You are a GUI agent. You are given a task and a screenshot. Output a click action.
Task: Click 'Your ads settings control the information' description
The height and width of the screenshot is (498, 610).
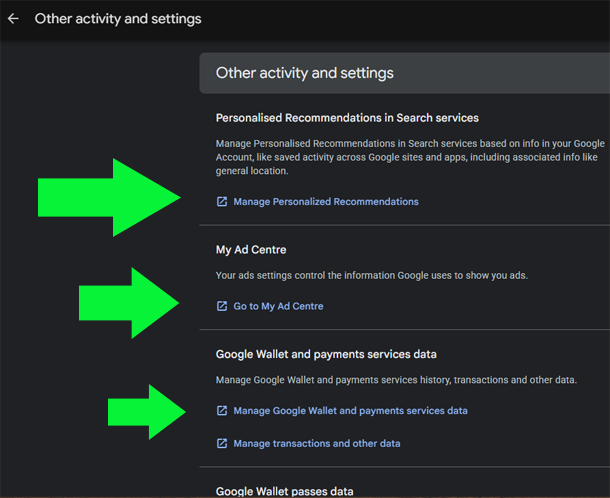click(372, 275)
